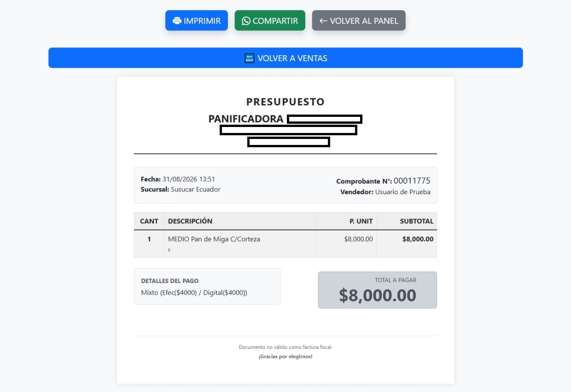571x392 pixels.
Task: Return to sales with VOLVER A VENTAS bar
Action: click(285, 58)
